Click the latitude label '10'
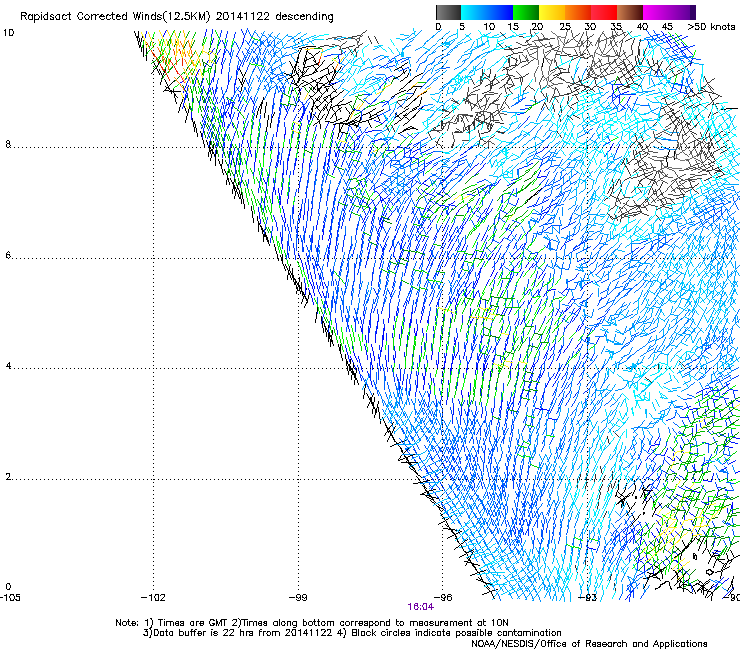This screenshot has height=650, width=740. (8, 33)
